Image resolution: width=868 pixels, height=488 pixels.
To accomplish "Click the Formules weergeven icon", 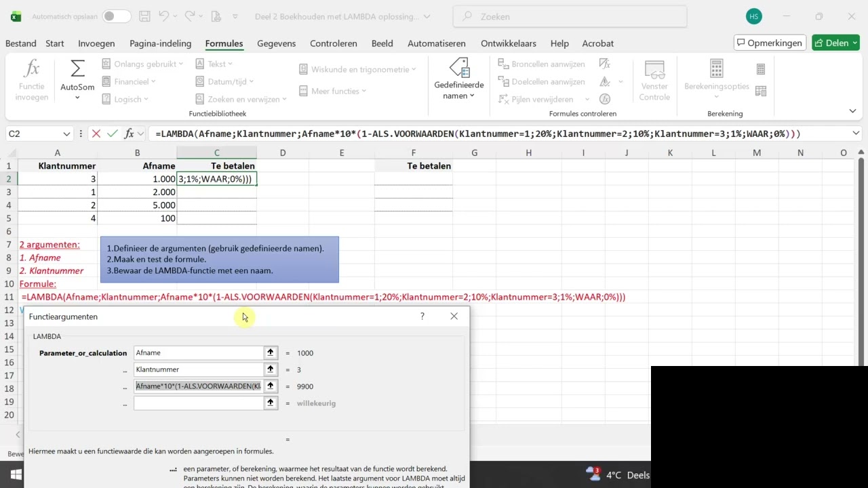I will [605, 64].
